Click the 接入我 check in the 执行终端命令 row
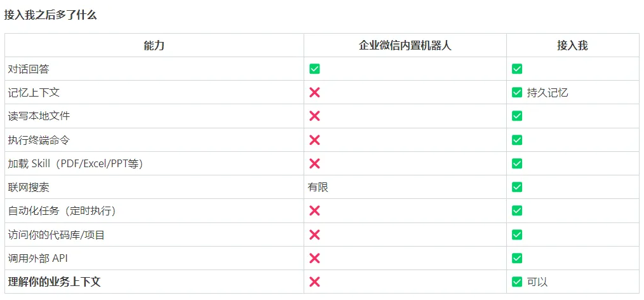644x300 pixels. tap(517, 140)
